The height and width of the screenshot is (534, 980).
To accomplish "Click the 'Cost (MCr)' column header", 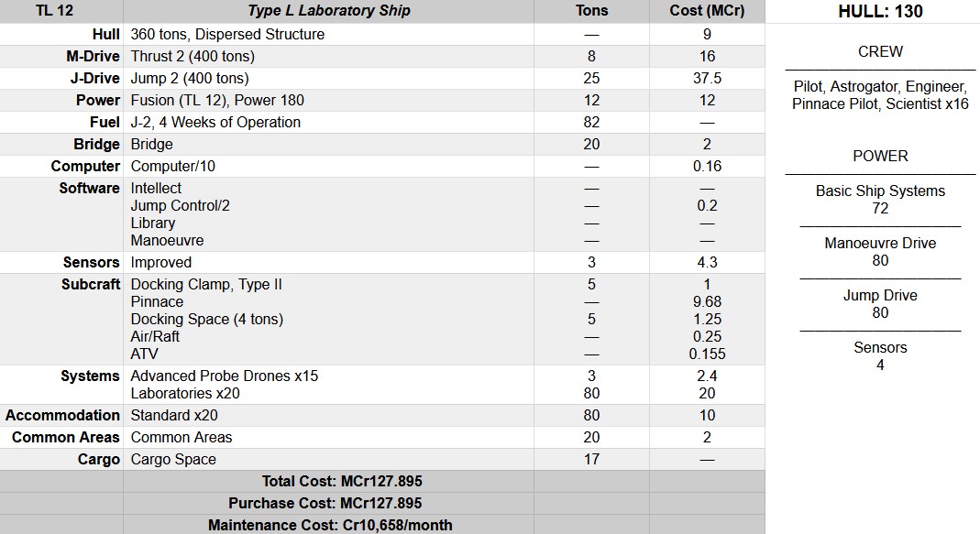I will (x=707, y=11).
